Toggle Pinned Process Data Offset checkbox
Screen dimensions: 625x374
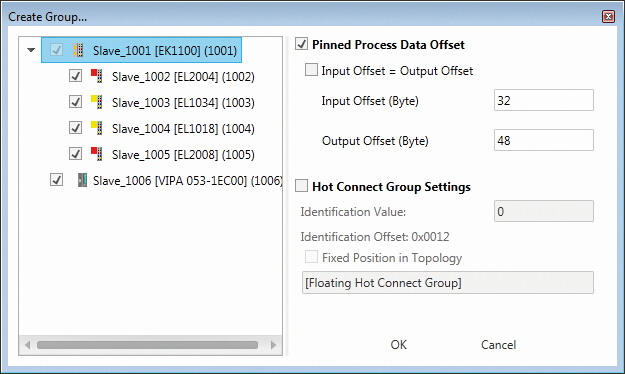coord(301,44)
